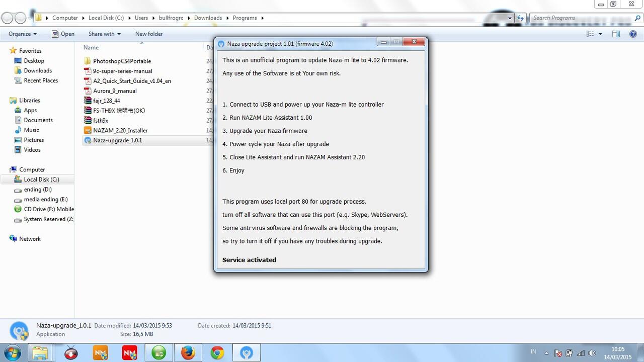Switch to Firefox in the taskbar
The width and height of the screenshot is (644, 362).
188,353
